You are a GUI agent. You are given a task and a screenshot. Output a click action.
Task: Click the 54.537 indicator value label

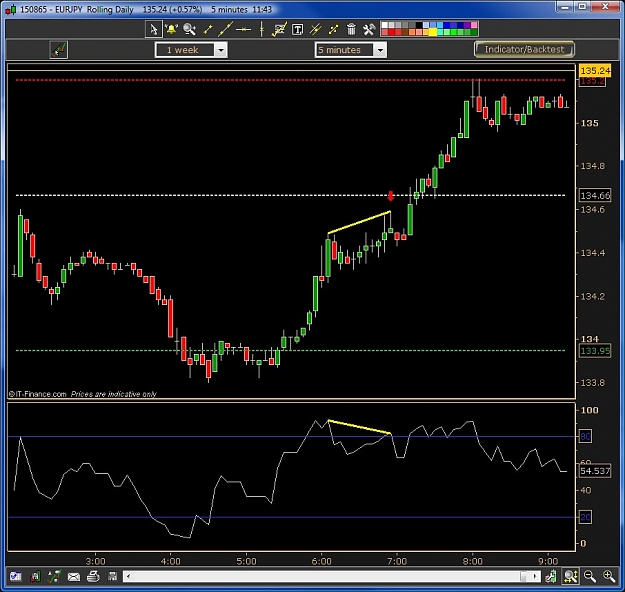(x=595, y=471)
